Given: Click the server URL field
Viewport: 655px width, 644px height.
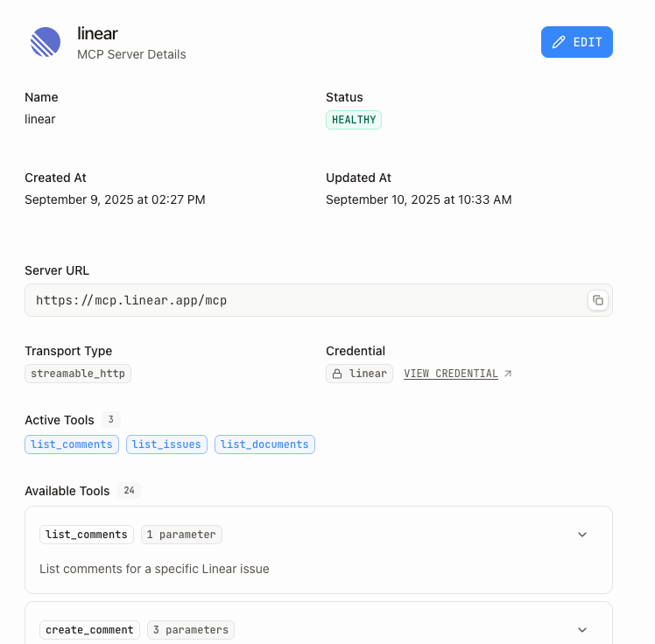Looking at the screenshot, I should [306, 300].
